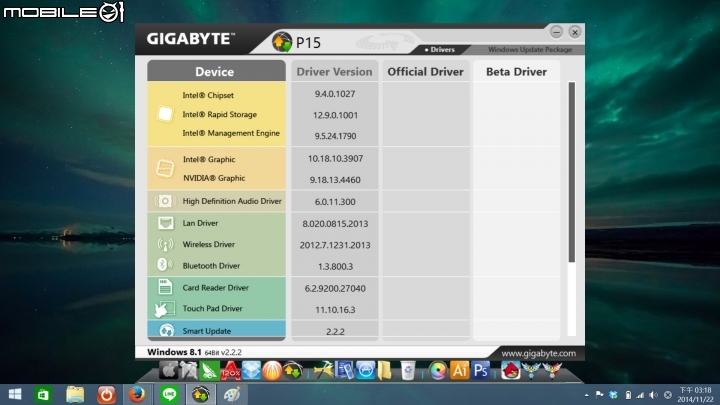Click driver version 6.2.9200.27040
The width and height of the screenshot is (720, 405).
[335, 288]
